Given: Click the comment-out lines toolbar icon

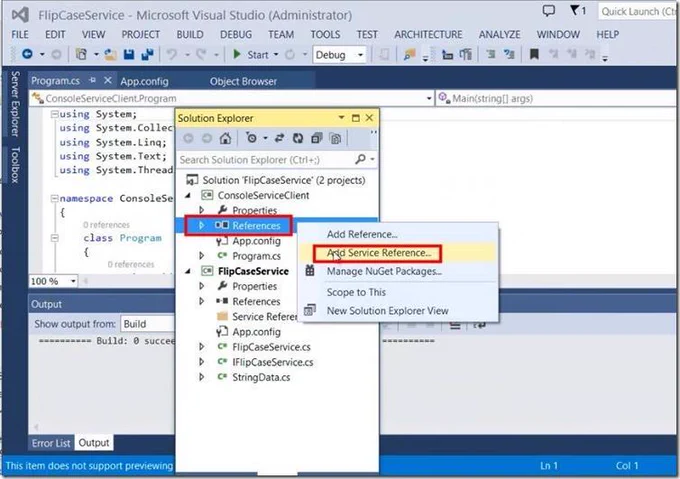Looking at the screenshot, I should [x=490, y=54].
